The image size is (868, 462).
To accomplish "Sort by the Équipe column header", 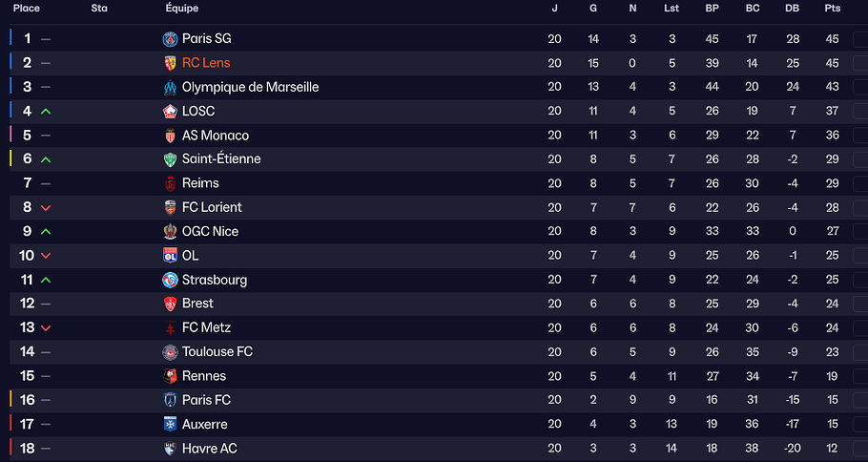I will [181, 9].
